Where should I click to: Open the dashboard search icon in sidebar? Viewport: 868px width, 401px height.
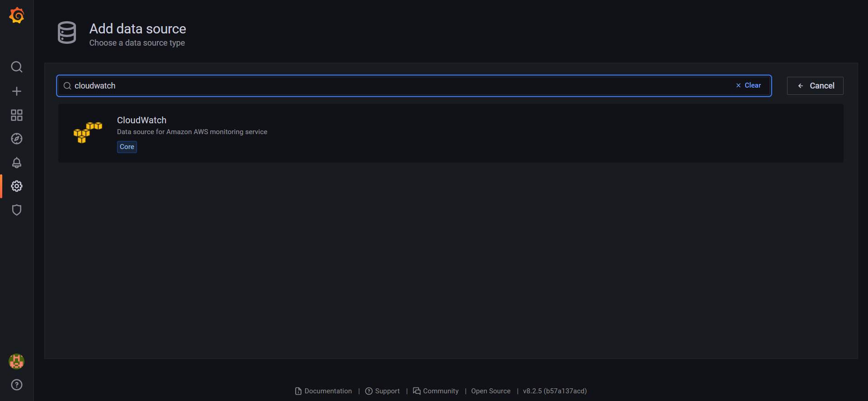click(17, 67)
